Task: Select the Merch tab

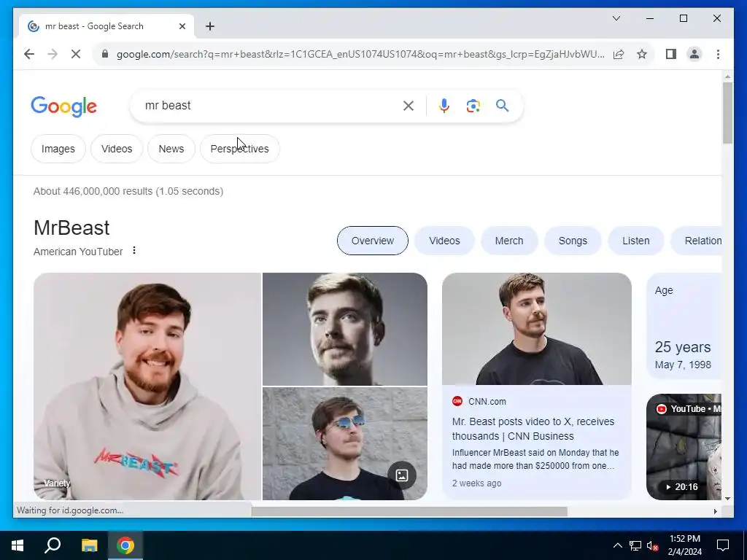Action: point(509,241)
